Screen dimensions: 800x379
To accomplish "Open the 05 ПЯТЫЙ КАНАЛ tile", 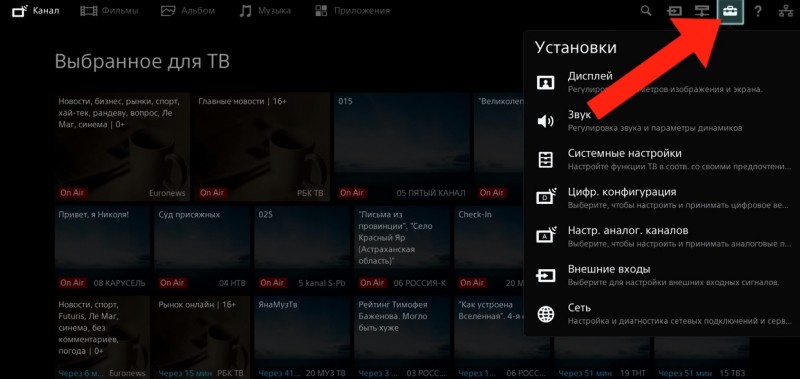I will click(x=402, y=147).
